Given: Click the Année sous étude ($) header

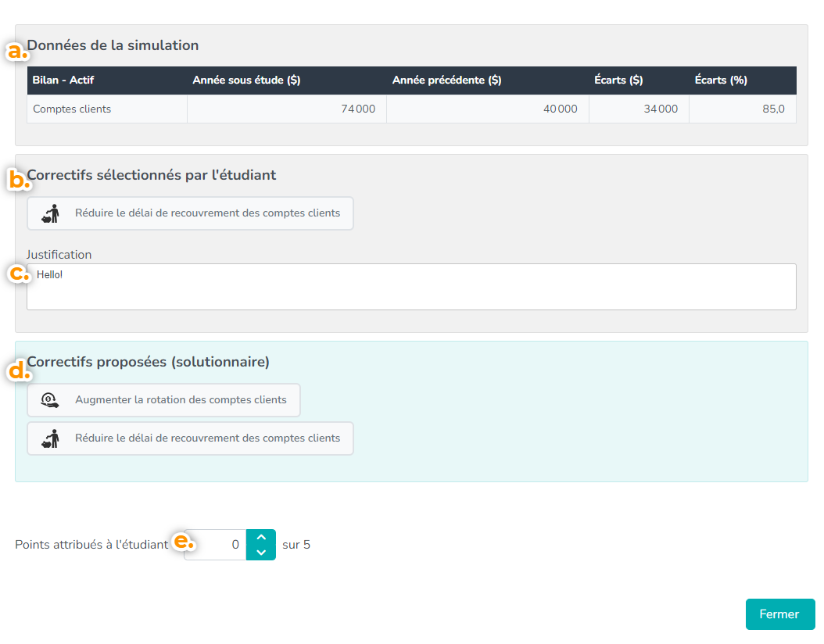Looking at the screenshot, I should 246,80.
